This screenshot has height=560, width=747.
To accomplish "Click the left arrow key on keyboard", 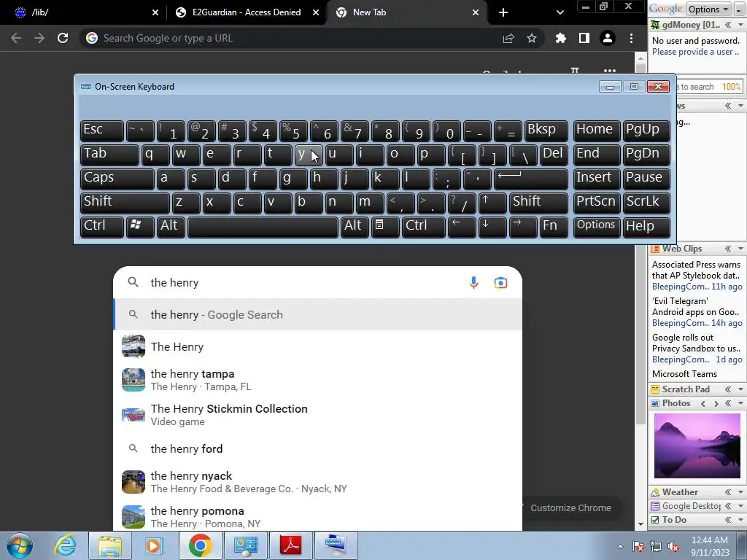I will click(x=462, y=227).
